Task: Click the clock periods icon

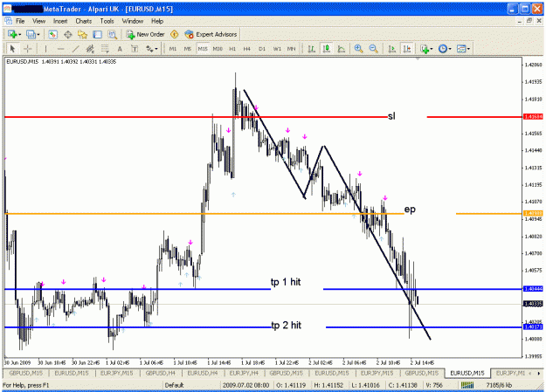Action: pyautogui.click(x=443, y=49)
